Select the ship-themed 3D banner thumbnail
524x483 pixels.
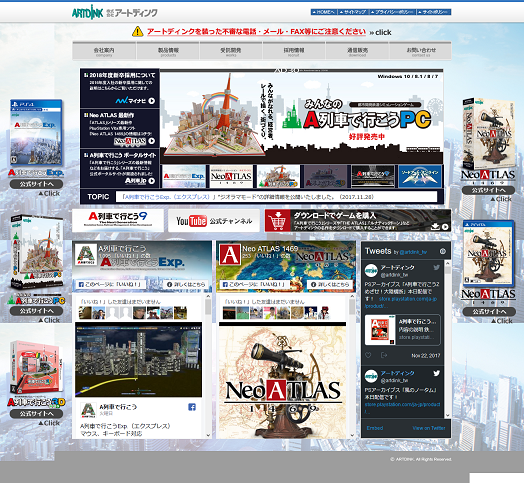(x=325, y=176)
